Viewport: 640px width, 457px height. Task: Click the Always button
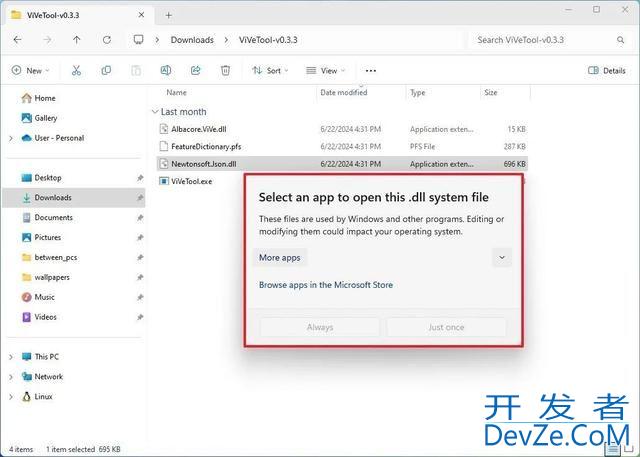[320, 327]
